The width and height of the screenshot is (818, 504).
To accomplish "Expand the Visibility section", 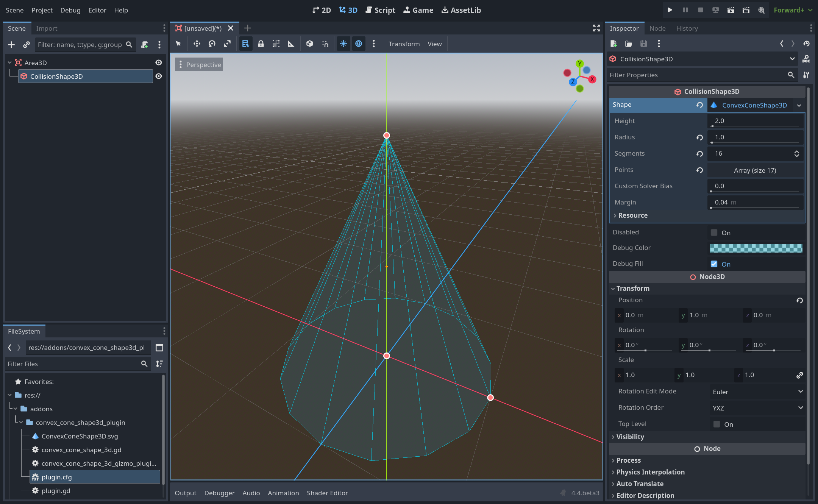I will pyautogui.click(x=630, y=437).
